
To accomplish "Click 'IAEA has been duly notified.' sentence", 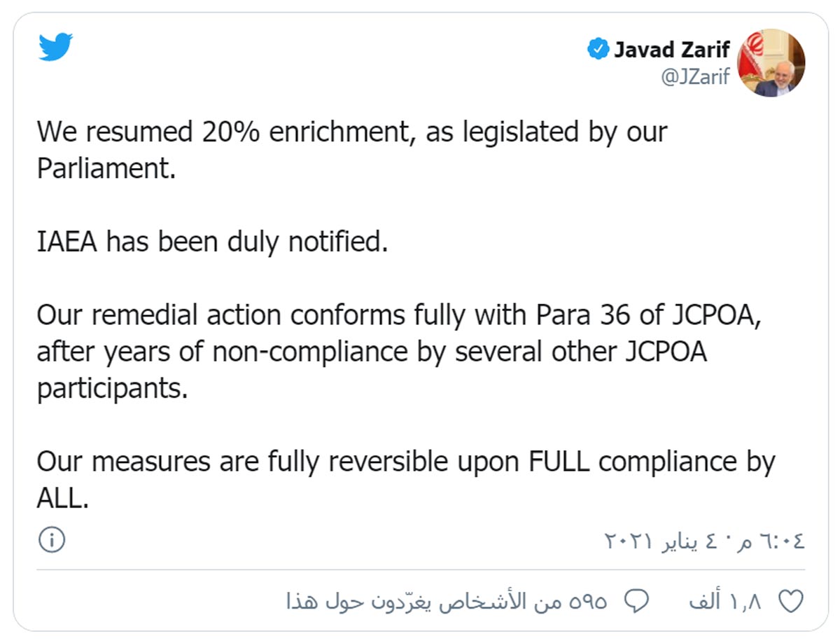I will (212, 242).
